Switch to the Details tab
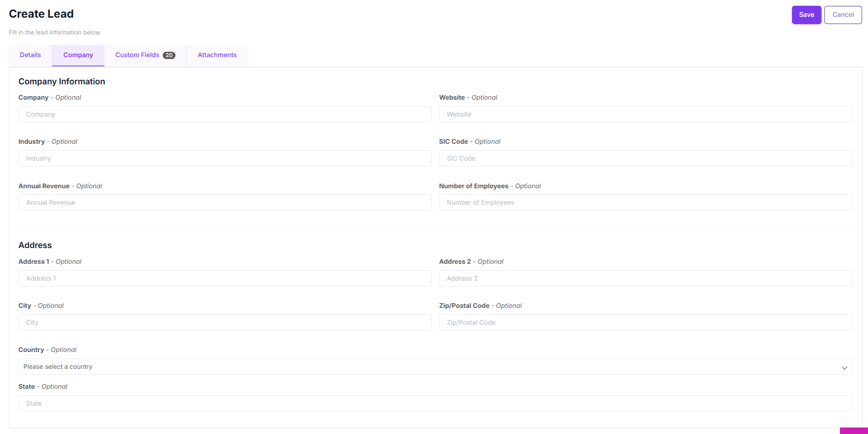This screenshot has height=434, width=868. (x=30, y=55)
